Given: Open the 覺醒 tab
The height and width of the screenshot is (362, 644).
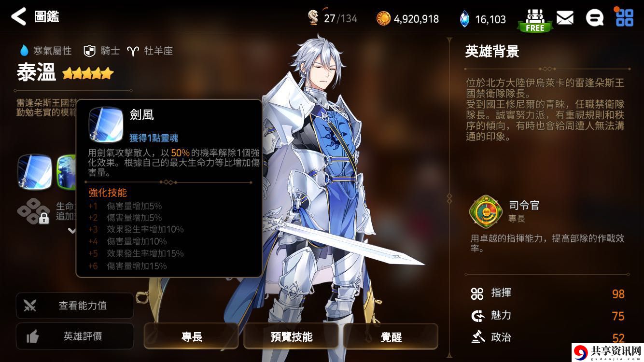Looking at the screenshot, I should click(391, 336).
